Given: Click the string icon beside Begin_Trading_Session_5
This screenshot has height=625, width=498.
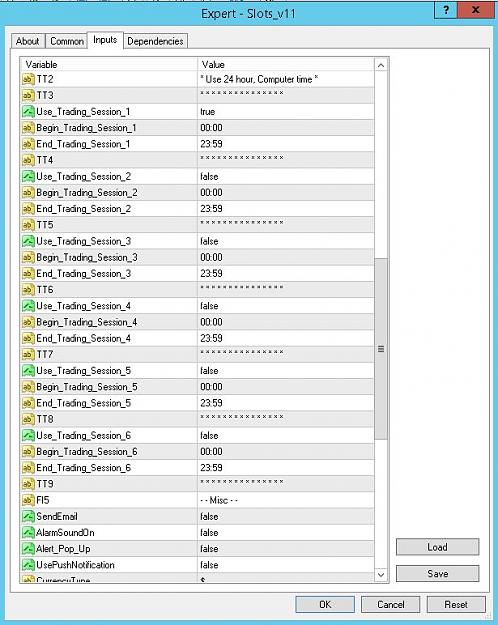Looking at the screenshot, I should coord(28,387).
